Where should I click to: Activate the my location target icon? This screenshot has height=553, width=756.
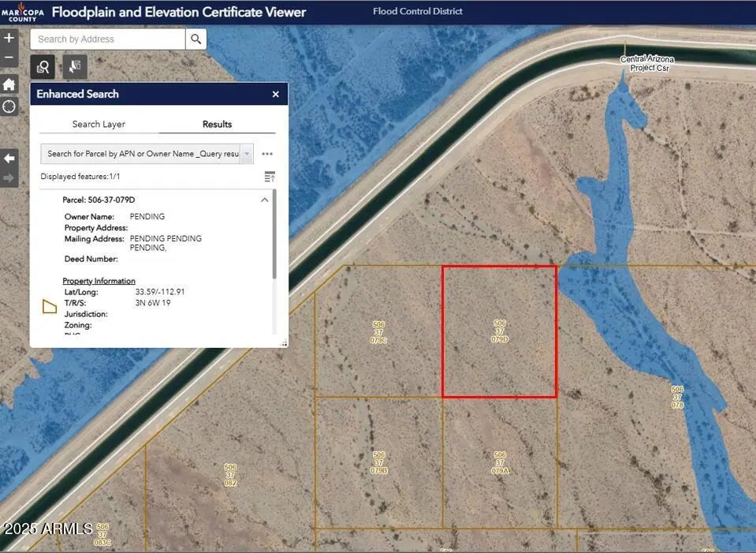(x=9, y=106)
